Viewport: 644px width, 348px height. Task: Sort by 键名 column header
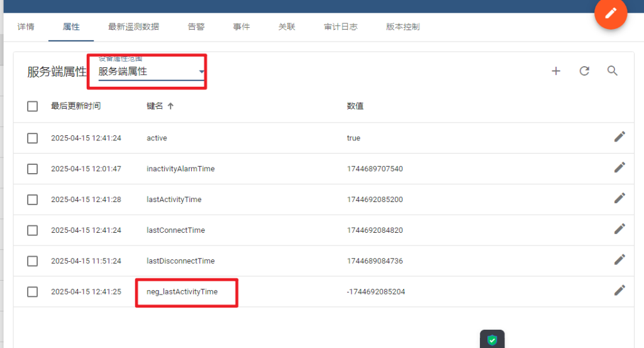[155, 106]
